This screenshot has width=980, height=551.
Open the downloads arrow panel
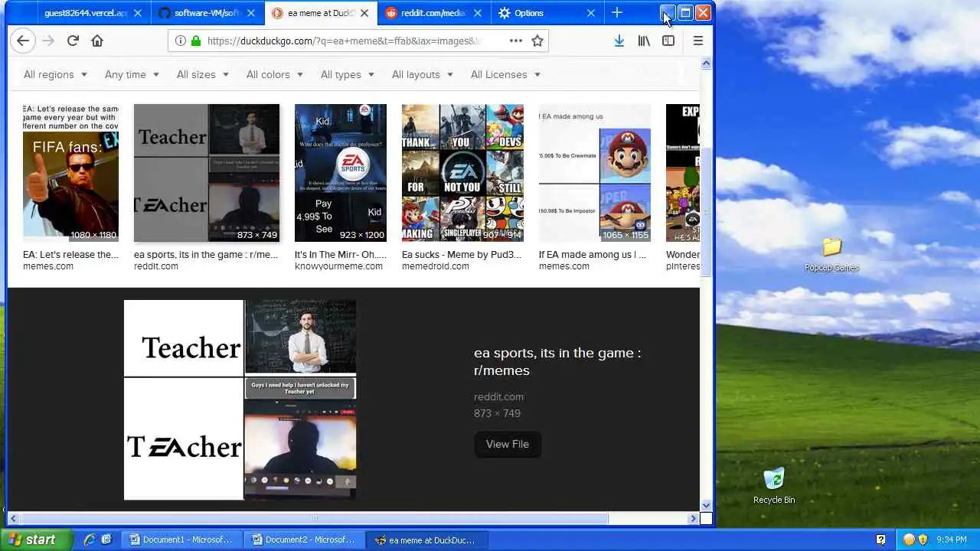click(619, 41)
